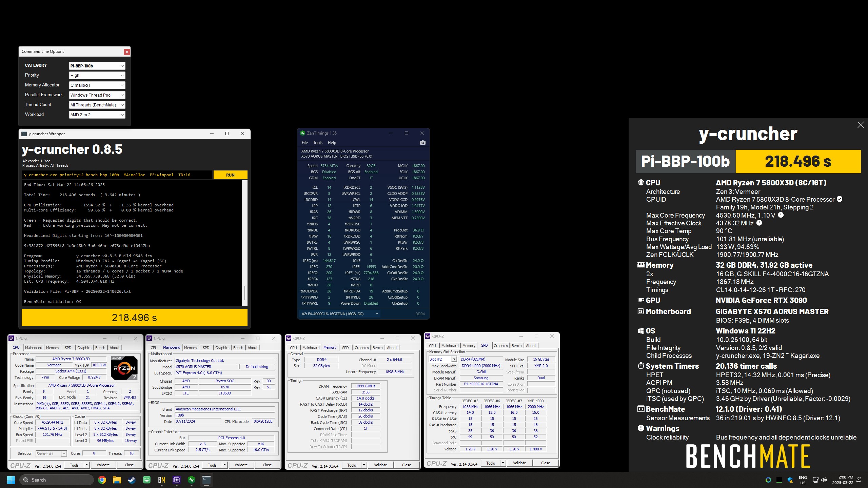The height and width of the screenshot is (488, 868).
Task: Open the Tools menu in ZenTimings
Action: (318, 143)
